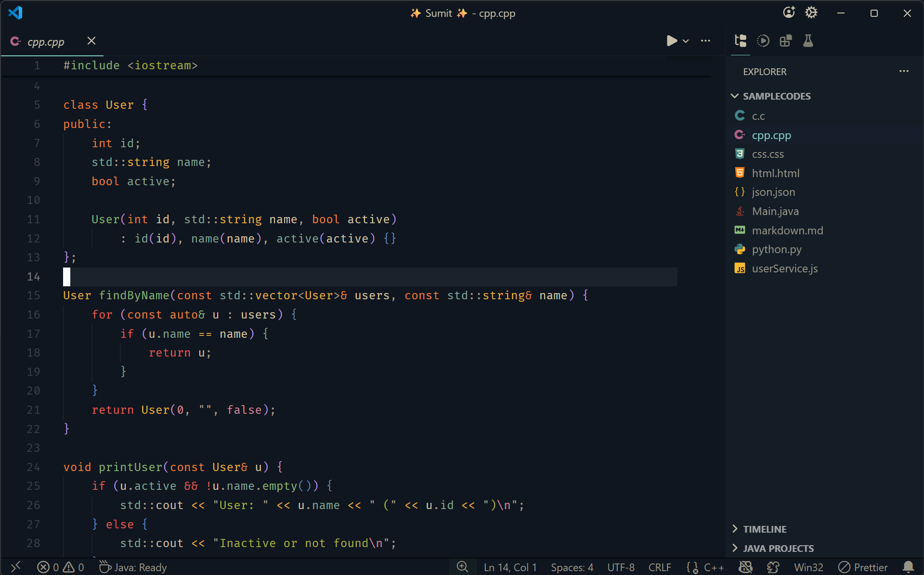This screenshot has height=575, width=924.
Task: Open Settings via the gear icon
Action: tap(811, 13)
